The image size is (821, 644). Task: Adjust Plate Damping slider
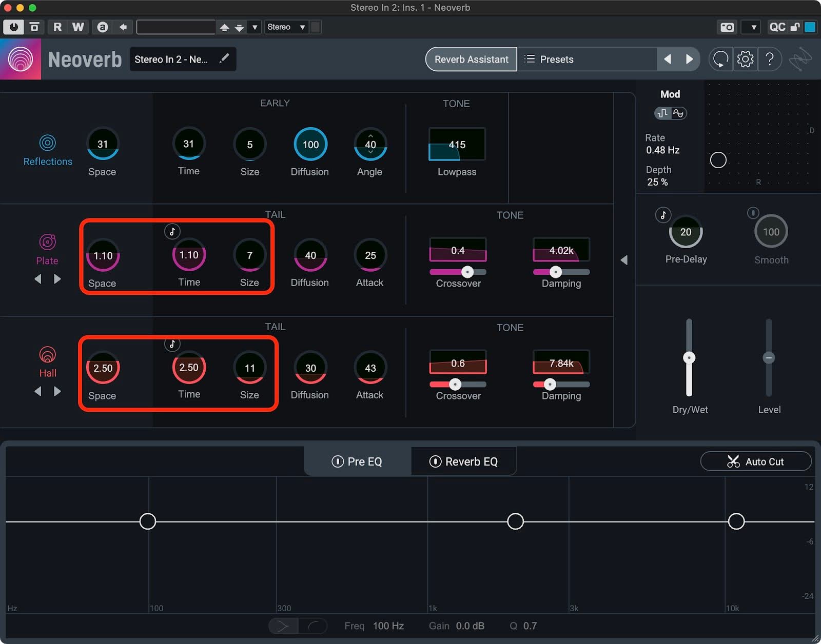pos(555,272)
